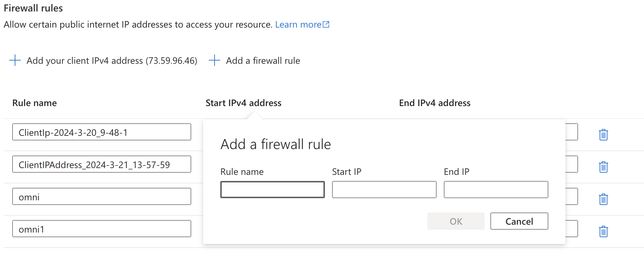Viewport: 644px width, 258px height.
Task: Click the End IPv4 address column header
Action: click(x=434, y=103)
